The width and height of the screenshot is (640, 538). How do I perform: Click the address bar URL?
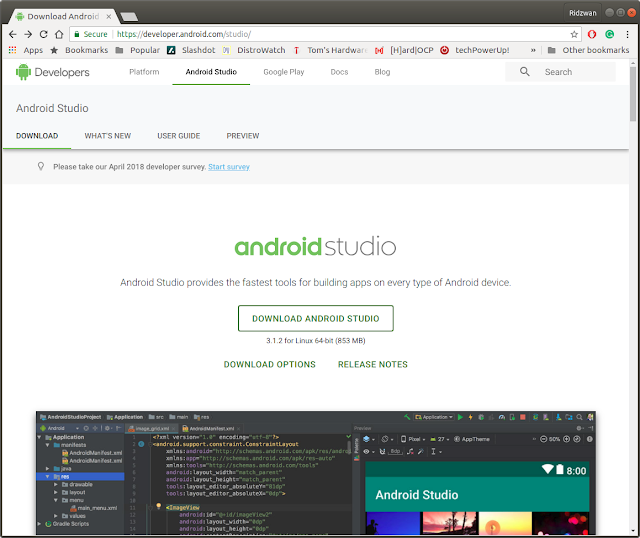184,34
